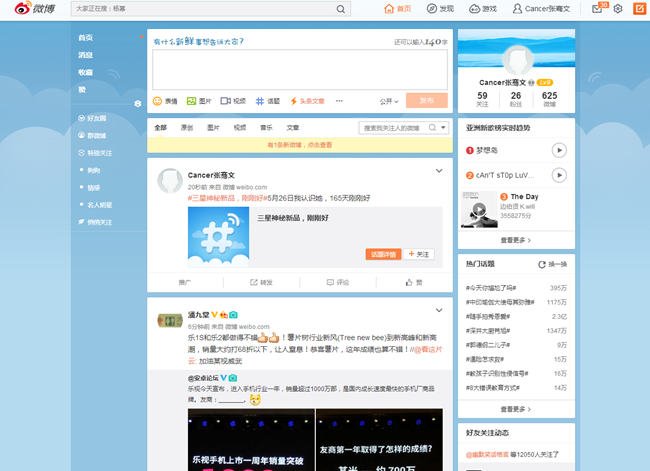Open the settings gear in top bar
This screenshot has width=650, height=471.
click(618, 9)
